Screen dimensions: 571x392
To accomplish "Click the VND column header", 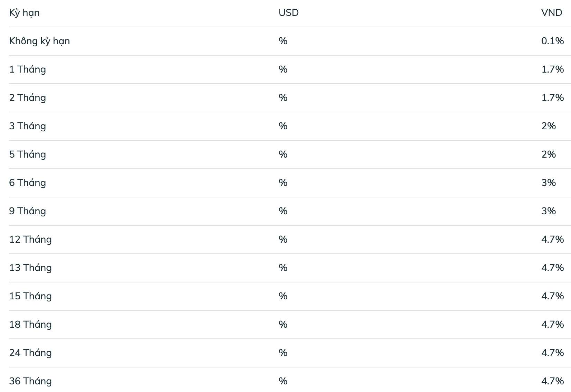I will (552, 13).
